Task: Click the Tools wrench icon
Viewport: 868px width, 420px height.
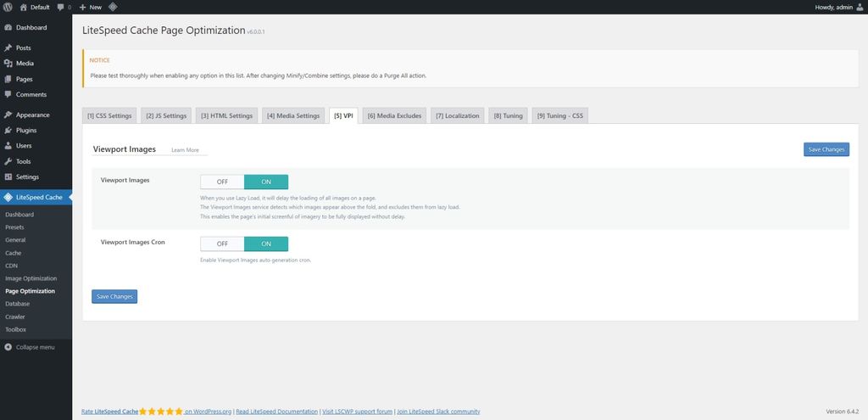Action: tap(8, 162)
